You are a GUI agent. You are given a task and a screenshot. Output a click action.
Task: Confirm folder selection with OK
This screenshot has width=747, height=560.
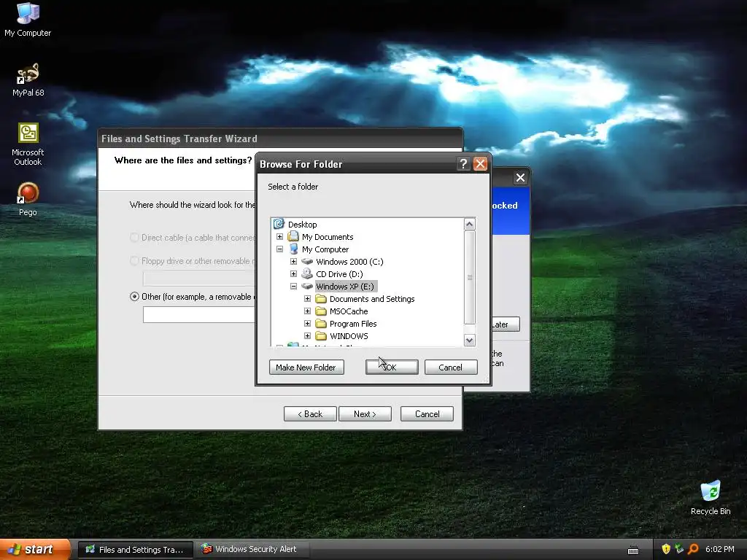pyautogui.click(x=392, y=367)
